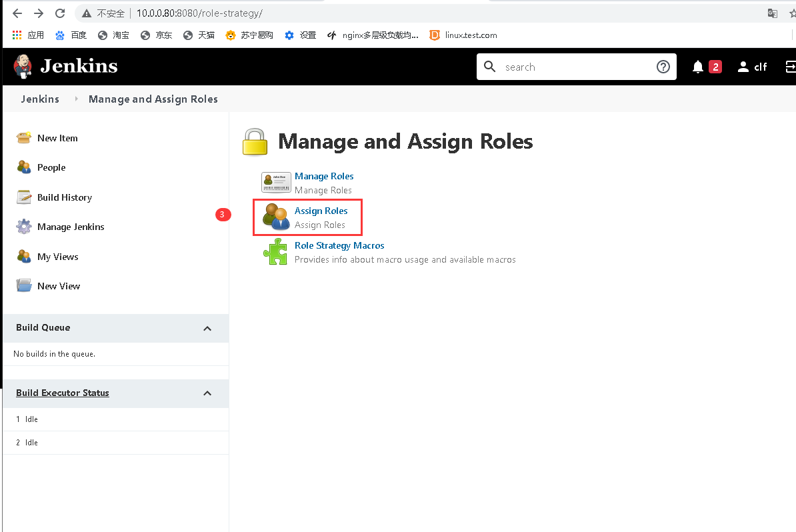The width and height of the screenshot is (796, 532).
Task: Open the New Item sidebar icon
Action: (24, 138)
